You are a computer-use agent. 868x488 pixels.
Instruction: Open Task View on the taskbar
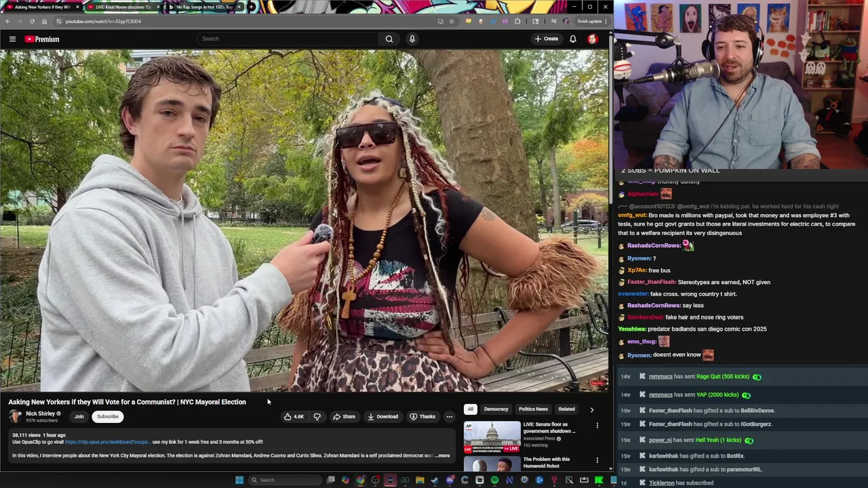[x=330, y=480]
